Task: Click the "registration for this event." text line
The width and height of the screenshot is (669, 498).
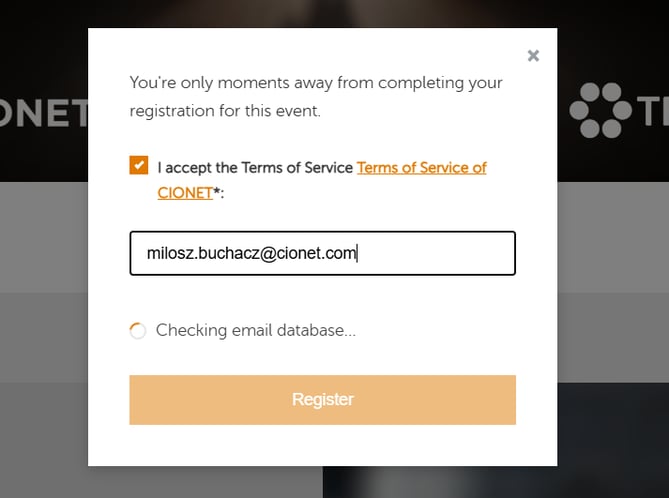Action: pyautogui.click(x=225, y=111)
